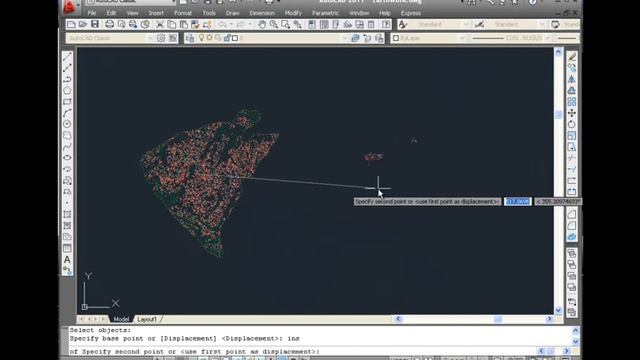Open the Express menu

pyautogui.click(x=411, y=13)
